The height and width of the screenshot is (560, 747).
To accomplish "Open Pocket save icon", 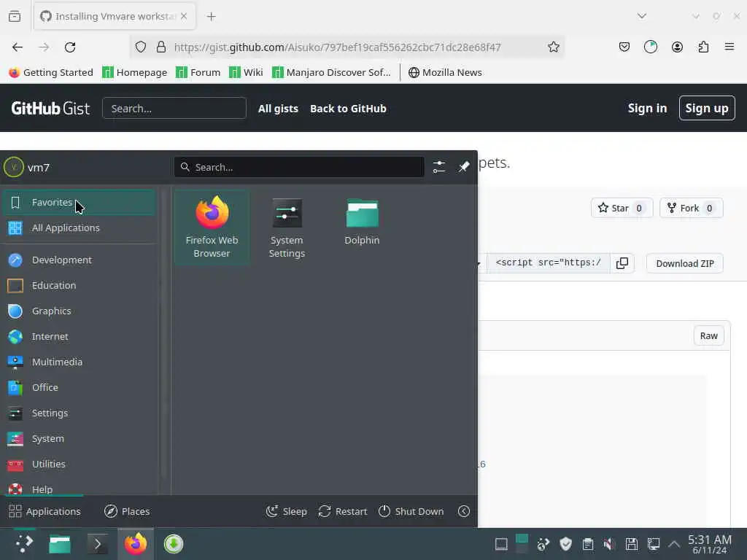I will (x=624, y=47).
